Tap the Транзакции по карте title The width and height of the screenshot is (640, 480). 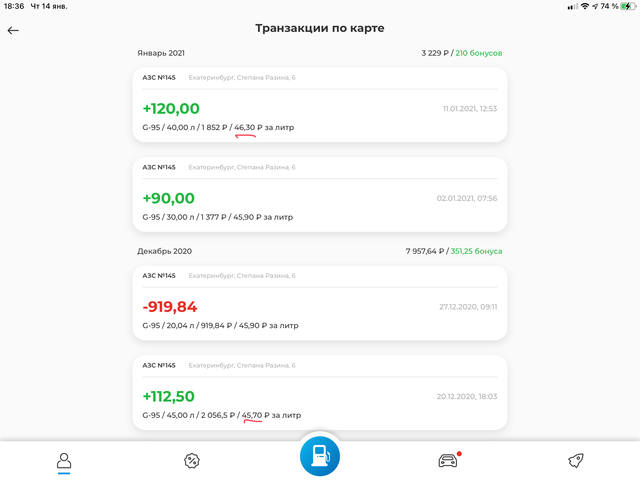point(320,28)
